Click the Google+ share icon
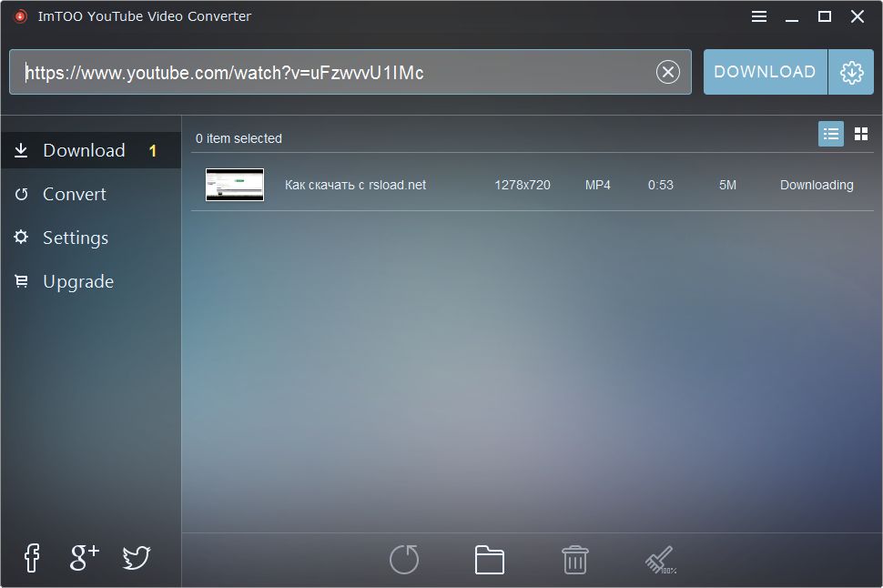 [83, 558]
